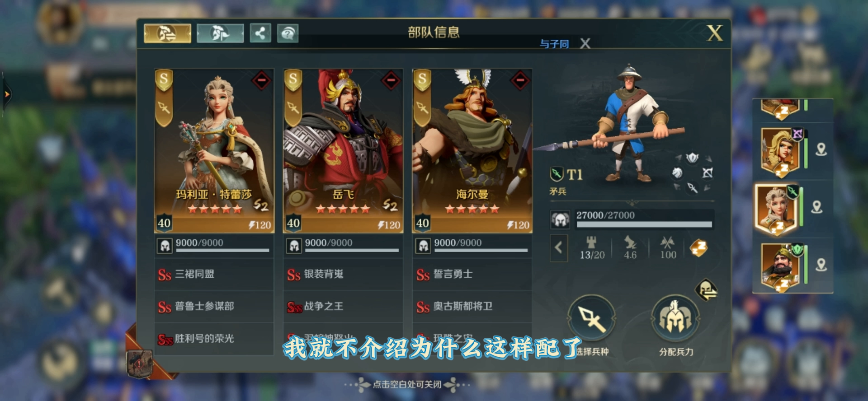868x401 pixels.
Task: Locate the bearded commander's army on map
Action: click(821, 265)
